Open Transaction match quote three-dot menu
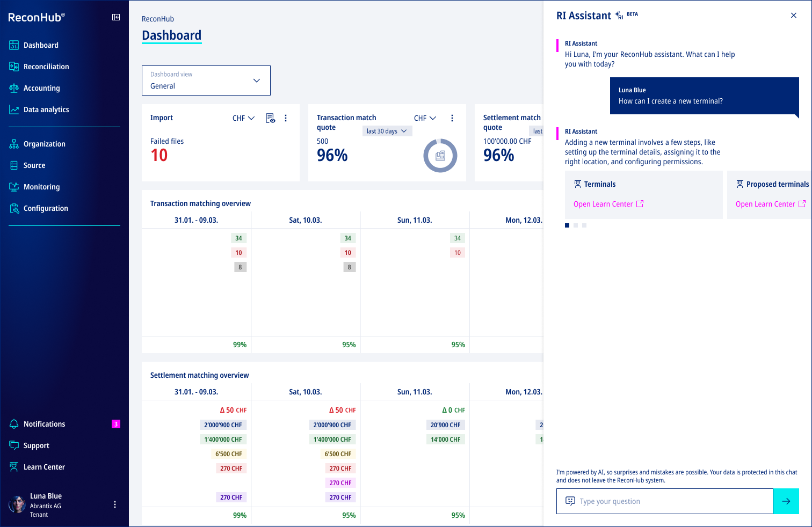 (452, 118)
